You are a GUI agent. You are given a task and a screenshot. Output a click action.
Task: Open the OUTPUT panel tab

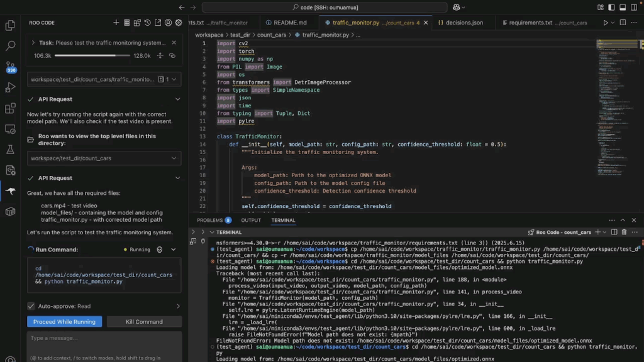[251, 221]
